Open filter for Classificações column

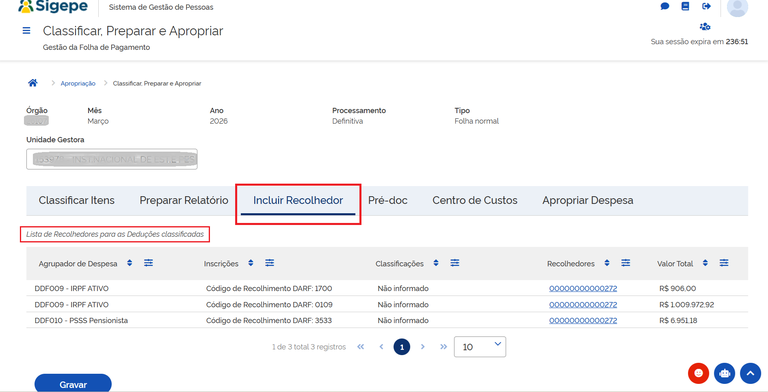pyautogui.click(x=455, y=263)
